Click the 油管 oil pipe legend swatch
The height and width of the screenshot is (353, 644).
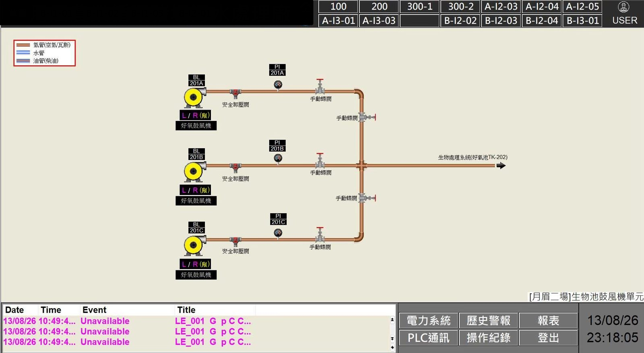(x=23, y=61)
